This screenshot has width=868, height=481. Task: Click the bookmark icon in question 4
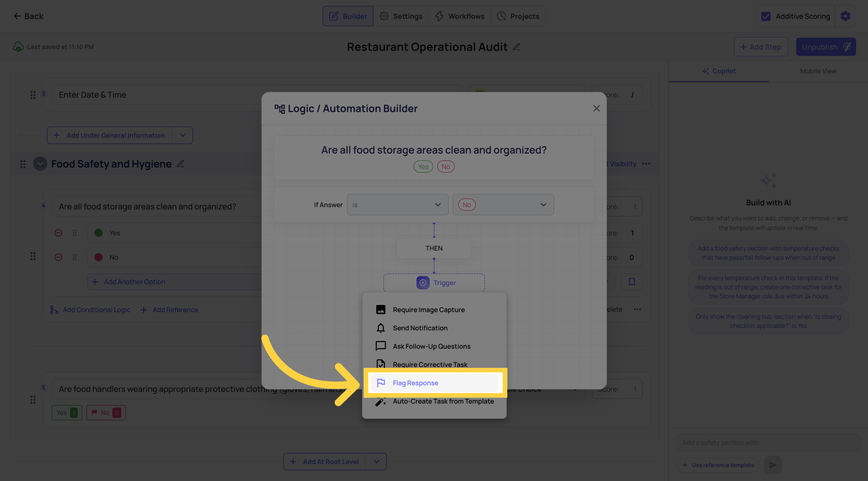click(632, 282)
